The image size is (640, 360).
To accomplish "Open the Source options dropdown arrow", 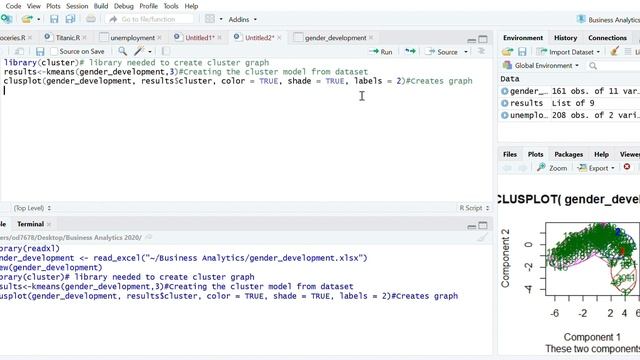I will (x=466, y=52).
